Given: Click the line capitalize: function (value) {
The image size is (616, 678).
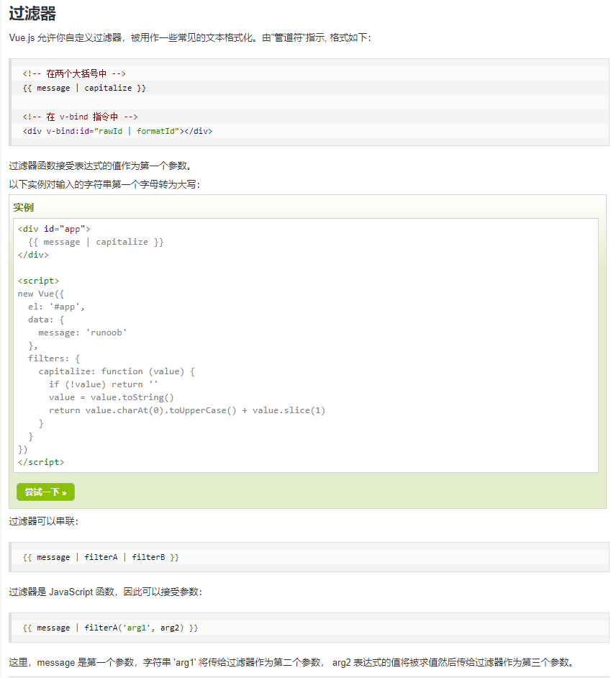Looking at the screenshot, I should [x=117, y=371].
